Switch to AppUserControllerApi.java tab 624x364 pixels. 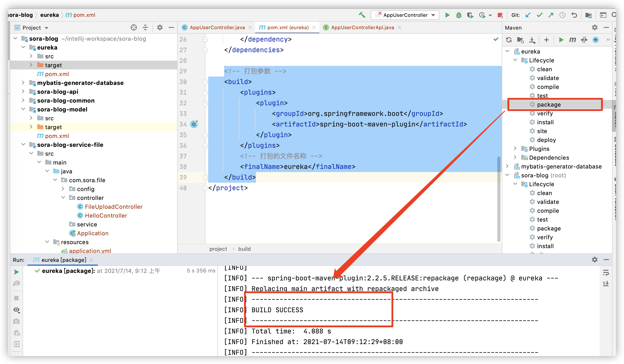pos(362,27)
